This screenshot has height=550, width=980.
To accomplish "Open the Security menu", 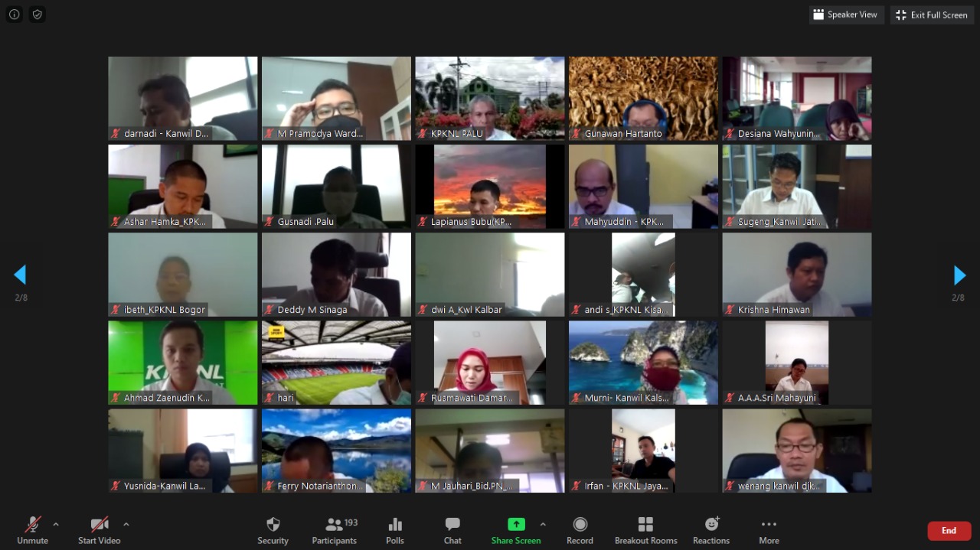I will click(273, 530).
